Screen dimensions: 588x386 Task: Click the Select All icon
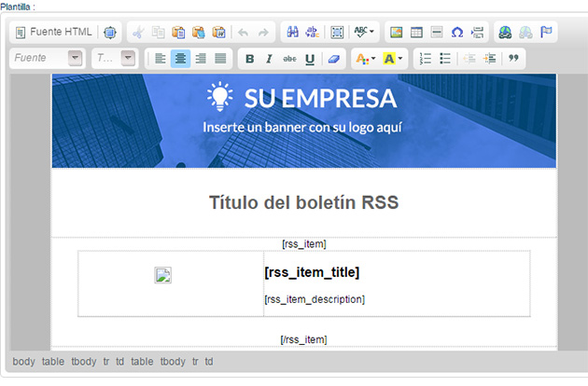click(337, 33)
